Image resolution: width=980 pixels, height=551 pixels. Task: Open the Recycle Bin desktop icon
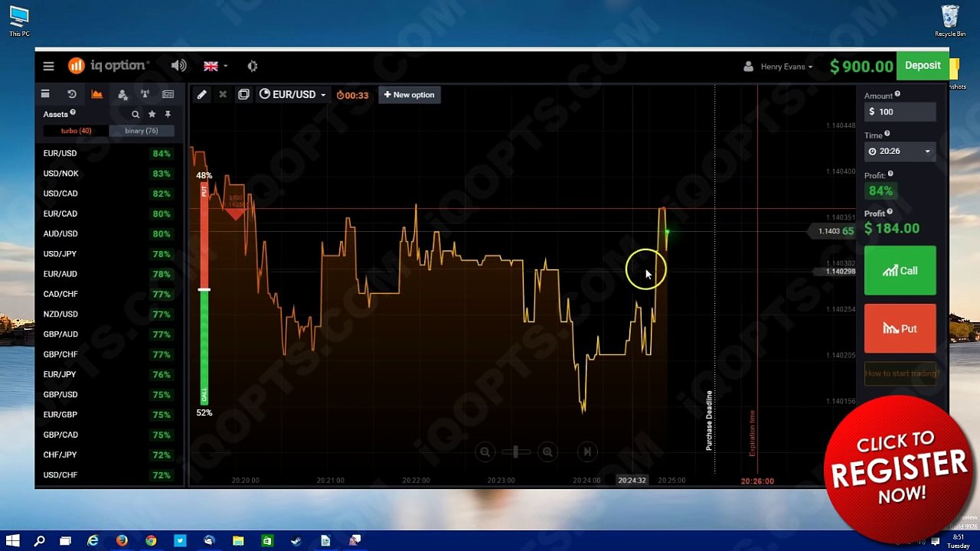[x=949, y=21]
